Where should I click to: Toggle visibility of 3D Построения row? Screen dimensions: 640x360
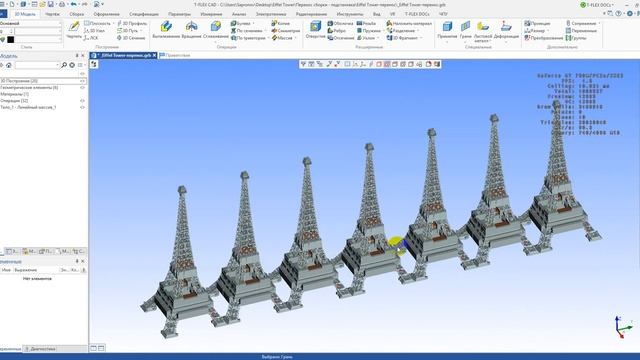[82, 81]
